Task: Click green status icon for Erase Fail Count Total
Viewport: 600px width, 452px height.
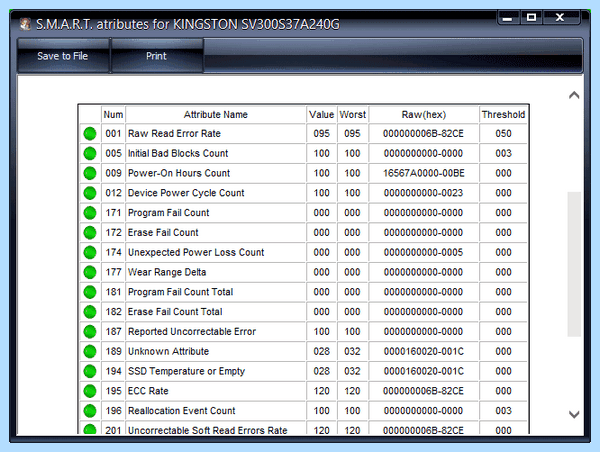Action: [x=90, y=312]
